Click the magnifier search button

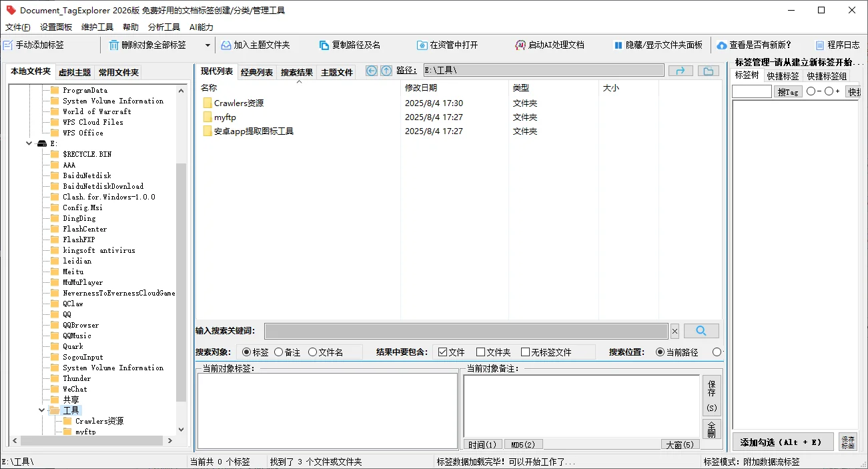point(701,331)
